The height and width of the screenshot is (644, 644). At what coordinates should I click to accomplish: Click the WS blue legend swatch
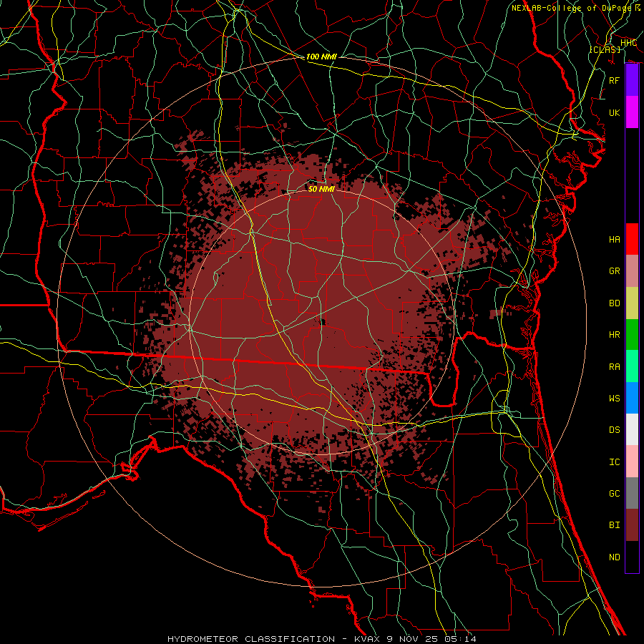pos(632,398)
